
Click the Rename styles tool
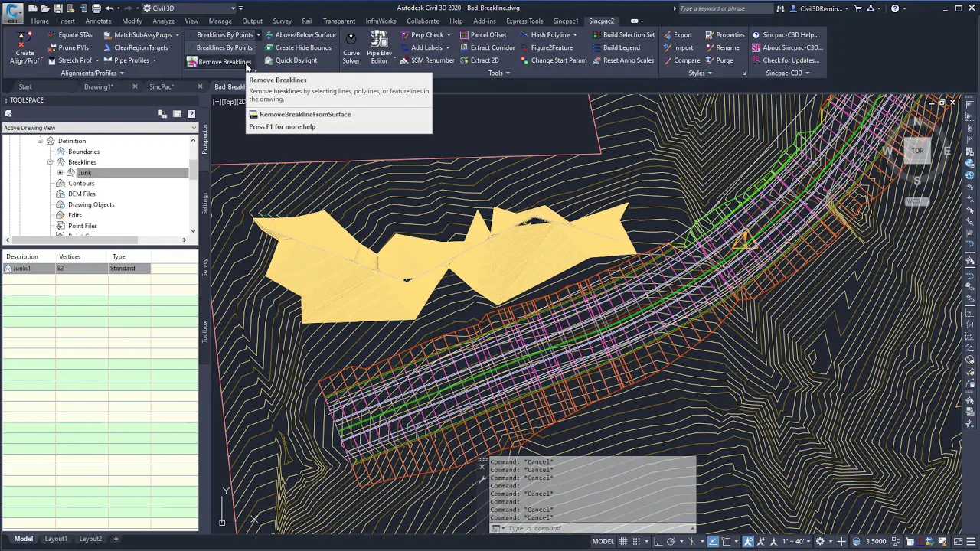(721, 47)
